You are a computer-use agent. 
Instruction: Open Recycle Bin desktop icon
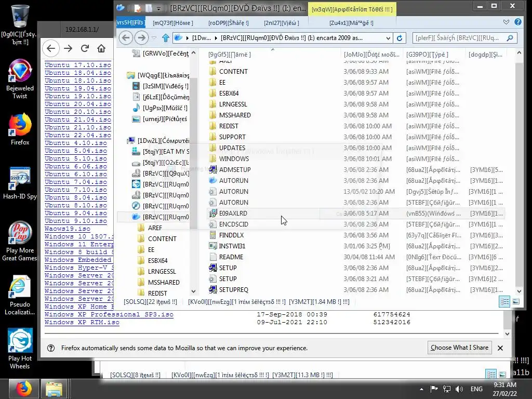[19, 25]
